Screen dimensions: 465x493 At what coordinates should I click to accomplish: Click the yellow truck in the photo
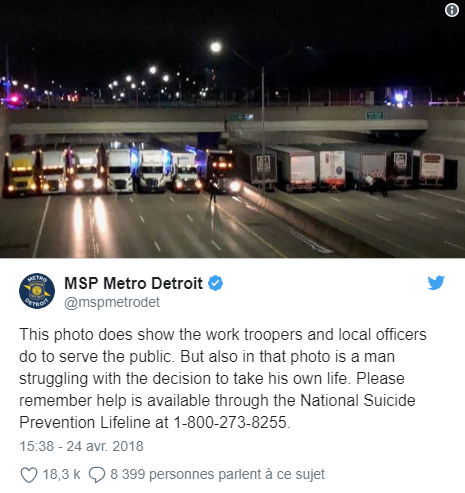point(20,173)
